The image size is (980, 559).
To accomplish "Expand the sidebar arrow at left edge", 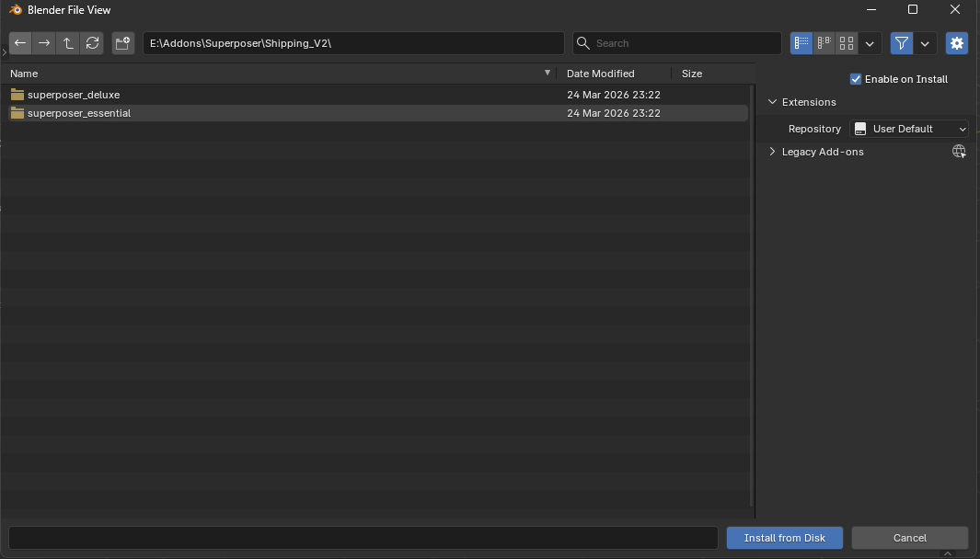I will pos(5,52).
